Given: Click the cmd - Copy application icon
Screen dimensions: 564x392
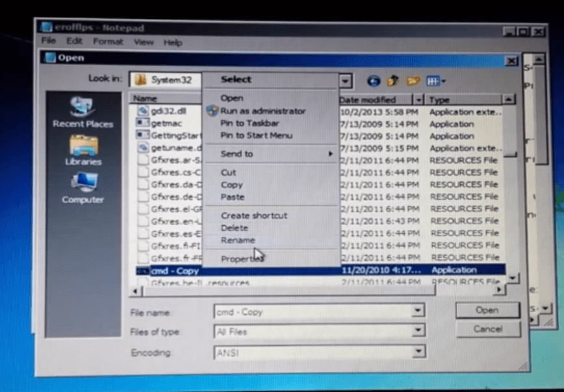Looking at the screenshot, I should coord(143,270).
